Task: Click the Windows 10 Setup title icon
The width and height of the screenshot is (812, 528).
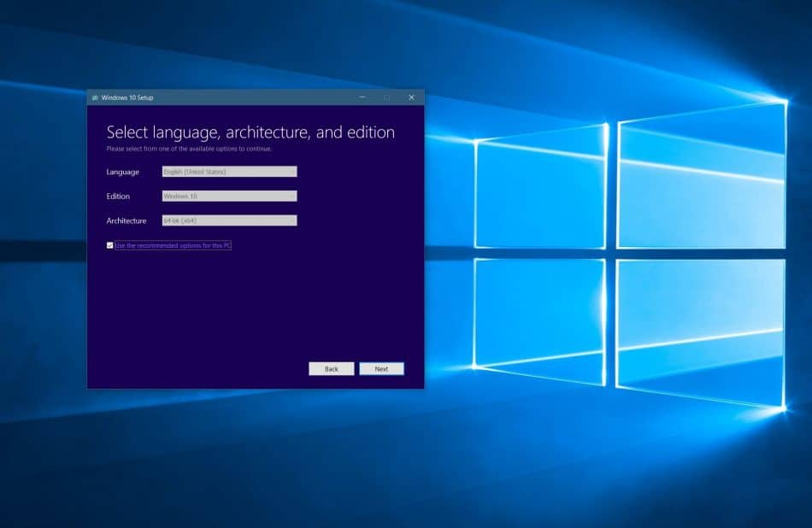Action: [x=95, y=97]
